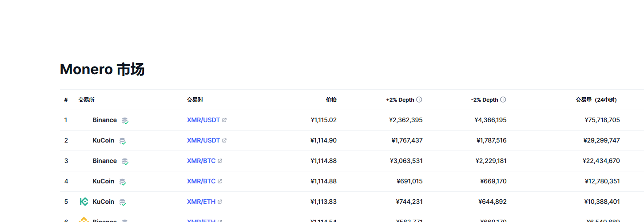Image resolution: width=644 pixels, height=222 pixels.
Task: Click the proof-of-reserves icon beside Binance in row 1
Action: click(125, 120)
